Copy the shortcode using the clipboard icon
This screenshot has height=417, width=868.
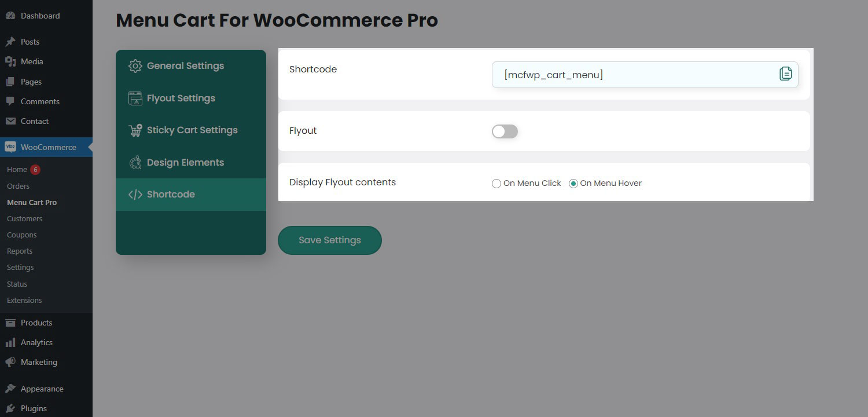click(785, 74)
